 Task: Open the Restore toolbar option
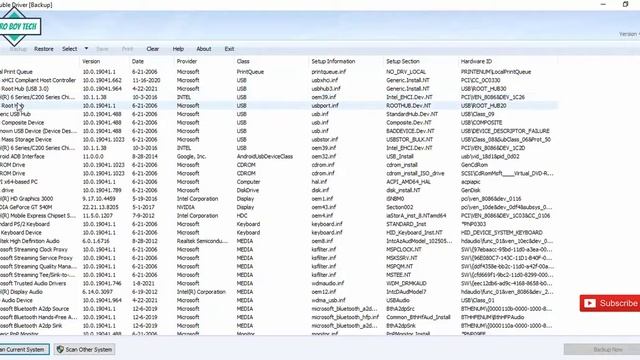pyautogui.click(x=44, y=49)
